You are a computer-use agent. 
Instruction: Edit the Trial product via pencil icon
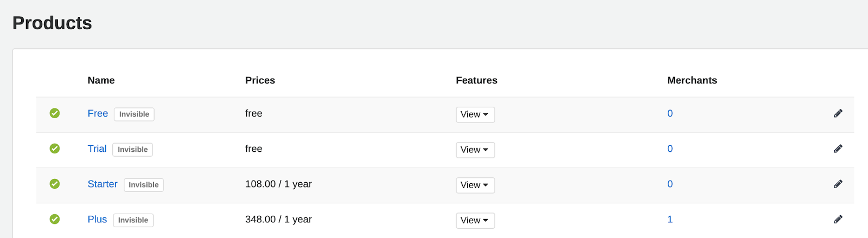838,149
